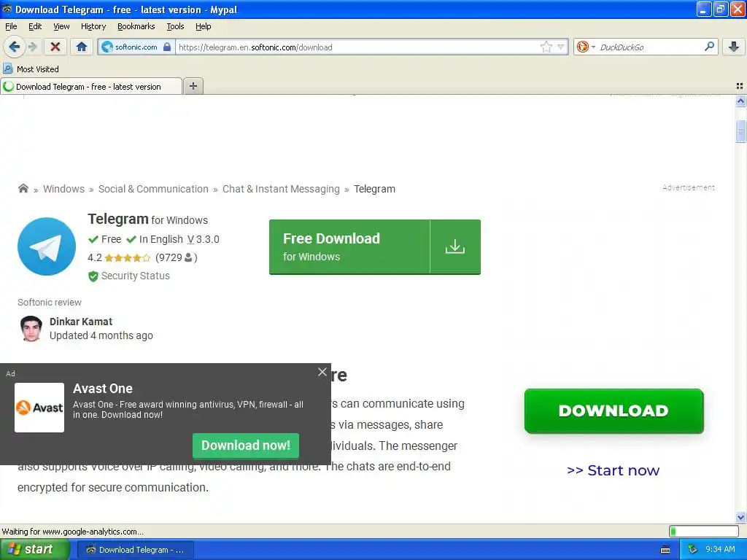Screen dimensions: 747x560
Task: Open the Dinkar Kamat author link
Action: (x=81, y=322)
